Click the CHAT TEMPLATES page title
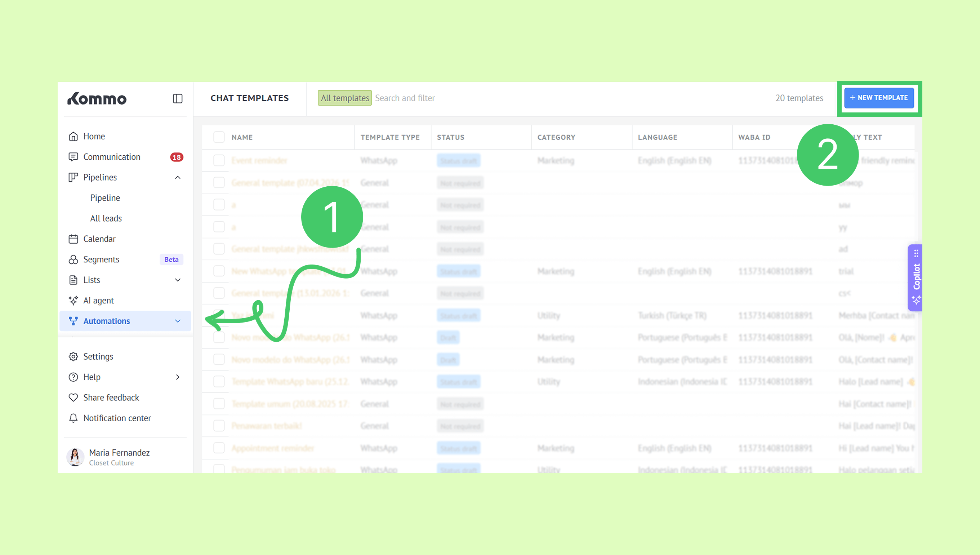Viewport: 980px width, 555px height. [250, 98]
